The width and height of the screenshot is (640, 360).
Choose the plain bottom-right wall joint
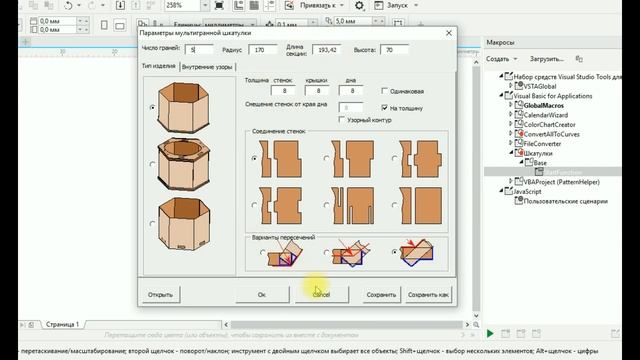click(x=394, y=205)
